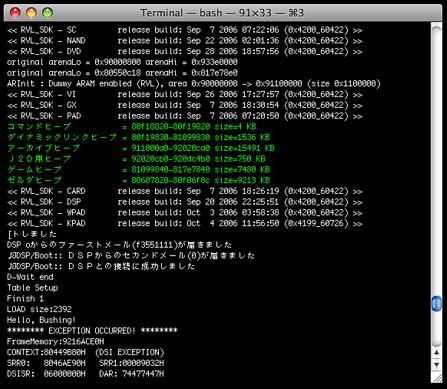
Task: Click the Table Setup line
Action: (x=32, y=287)
